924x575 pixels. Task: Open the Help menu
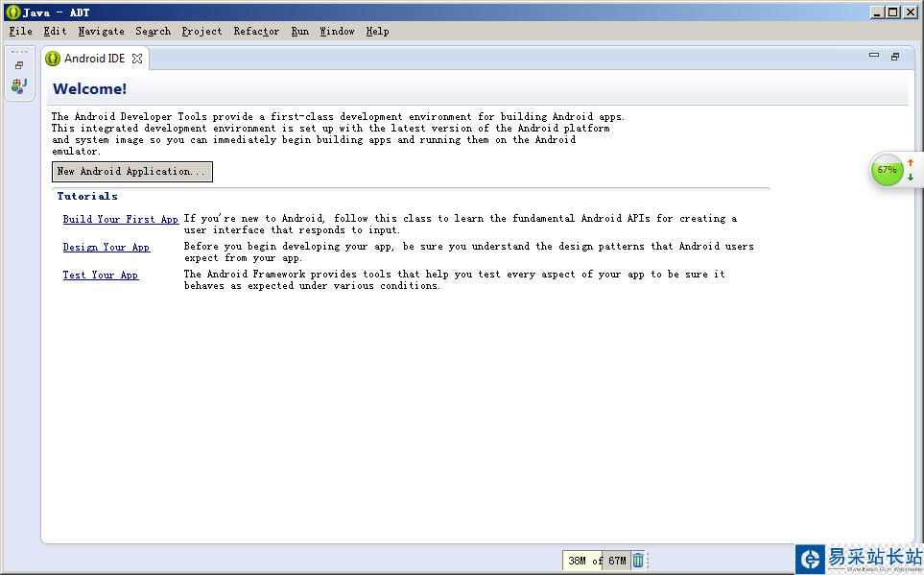coord(377,32)
